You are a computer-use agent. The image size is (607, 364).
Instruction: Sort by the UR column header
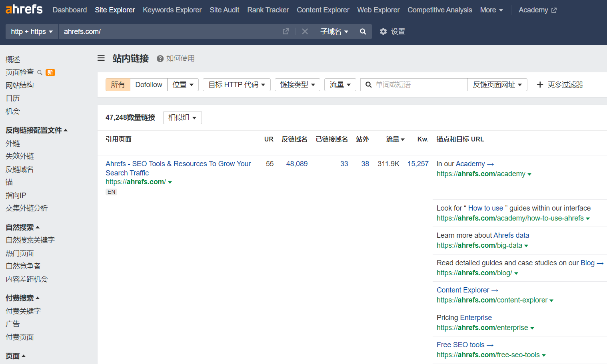pos(269,139)
